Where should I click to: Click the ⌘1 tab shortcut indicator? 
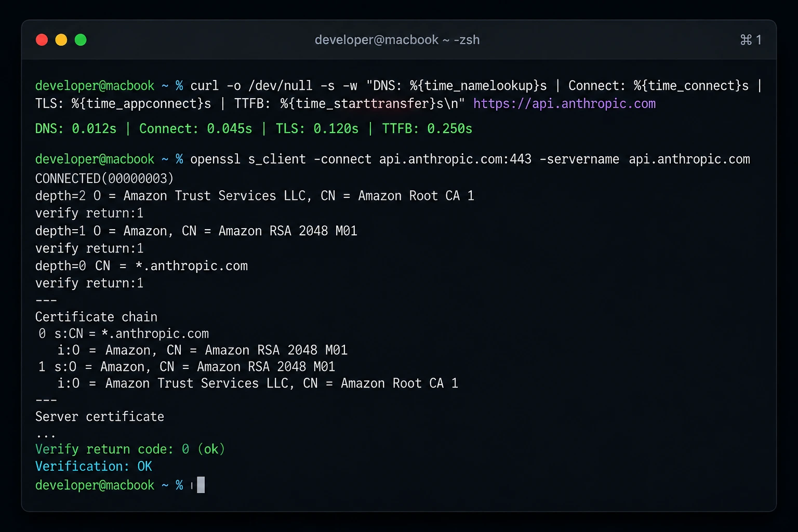(x=751, y=40)
